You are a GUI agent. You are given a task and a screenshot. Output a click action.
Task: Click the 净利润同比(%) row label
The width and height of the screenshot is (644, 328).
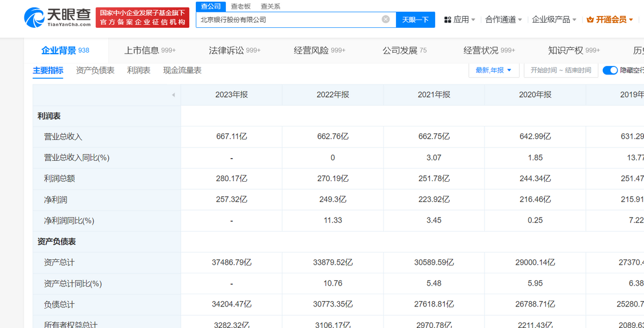(x=69, y=220)
